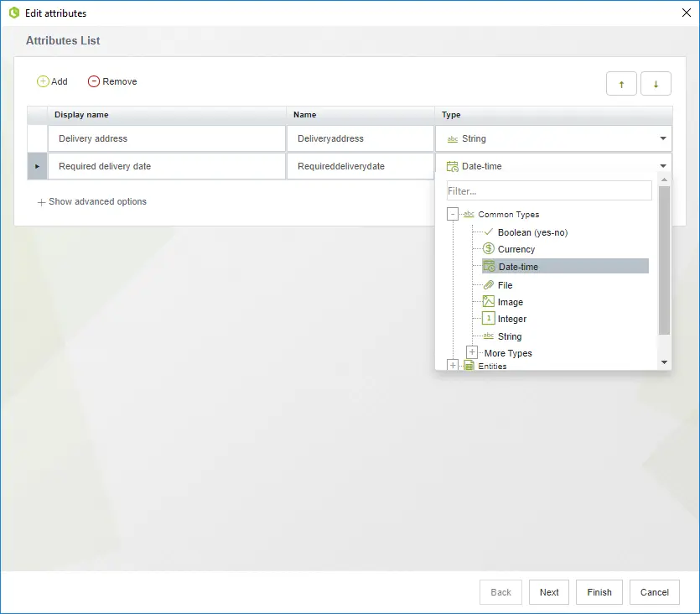Click the Next button
Screen dimensions: 700x614
point(548,592)
